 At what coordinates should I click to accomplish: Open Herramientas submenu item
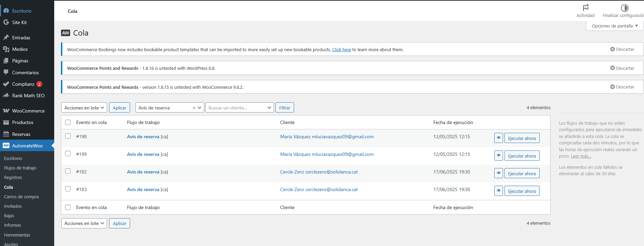tap(17, 235)
